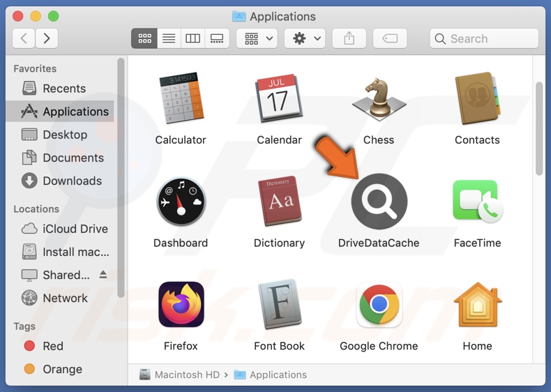Click the Dashboard app icon

[181, 201]
